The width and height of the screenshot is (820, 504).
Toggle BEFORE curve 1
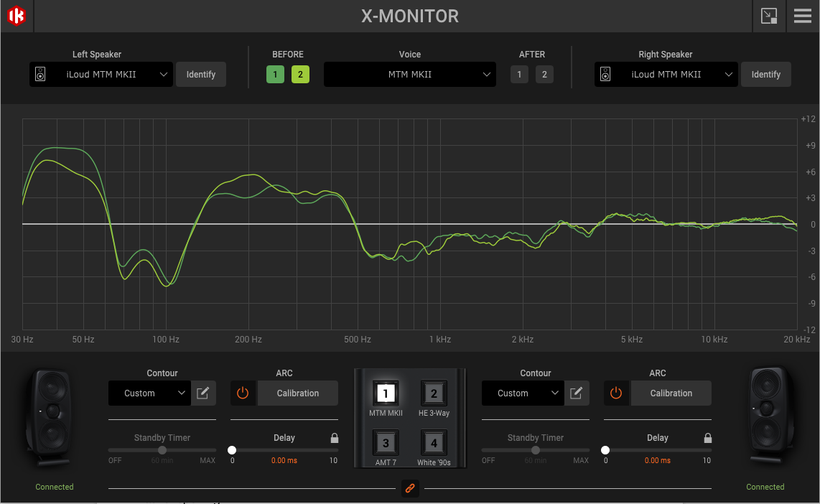pos(275,74)
